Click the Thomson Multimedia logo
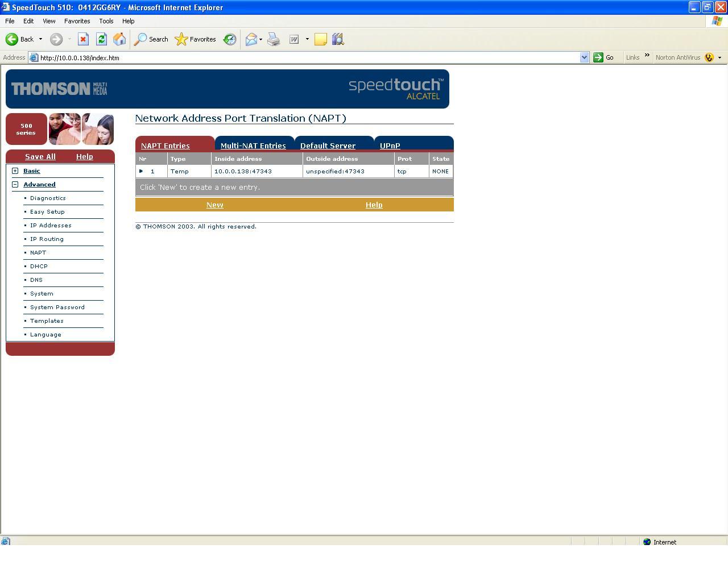Image resolution: width=728 pixels, height=582 pixels. point(59,89)
